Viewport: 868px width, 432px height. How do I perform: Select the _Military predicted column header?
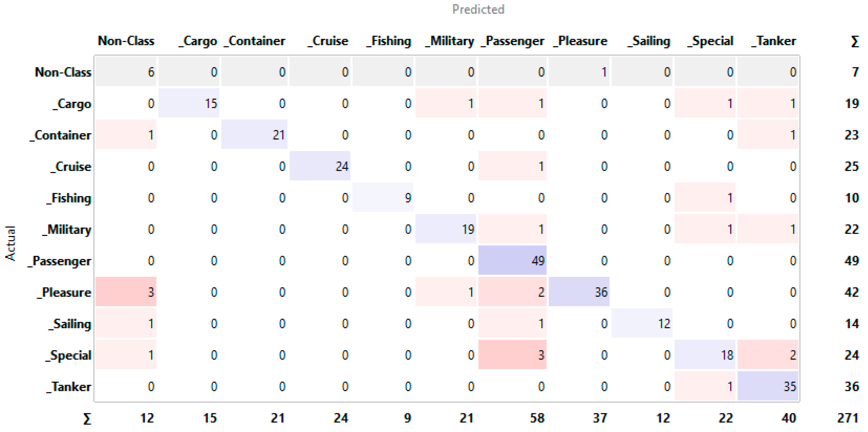450,41
